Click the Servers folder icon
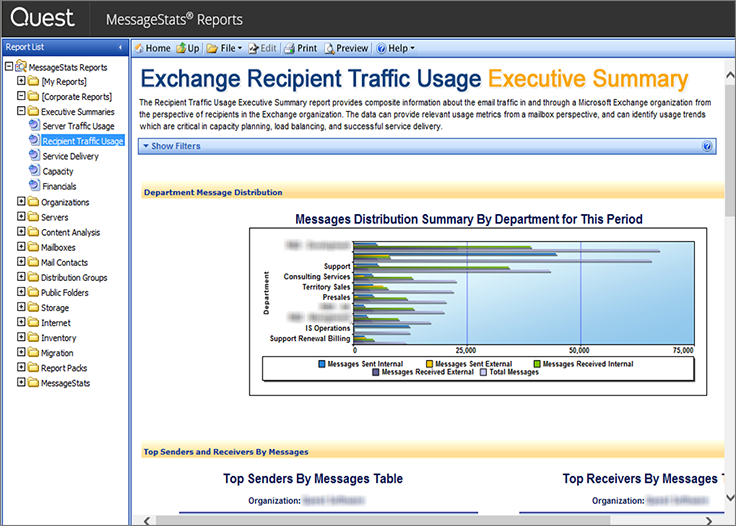The image size is (736, 526). 33,217
